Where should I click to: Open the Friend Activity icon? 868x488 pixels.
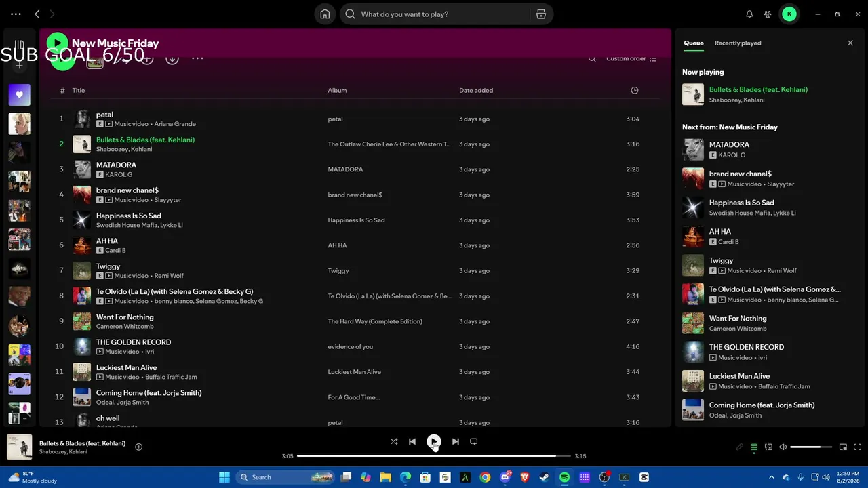click(x=768, y=14)
